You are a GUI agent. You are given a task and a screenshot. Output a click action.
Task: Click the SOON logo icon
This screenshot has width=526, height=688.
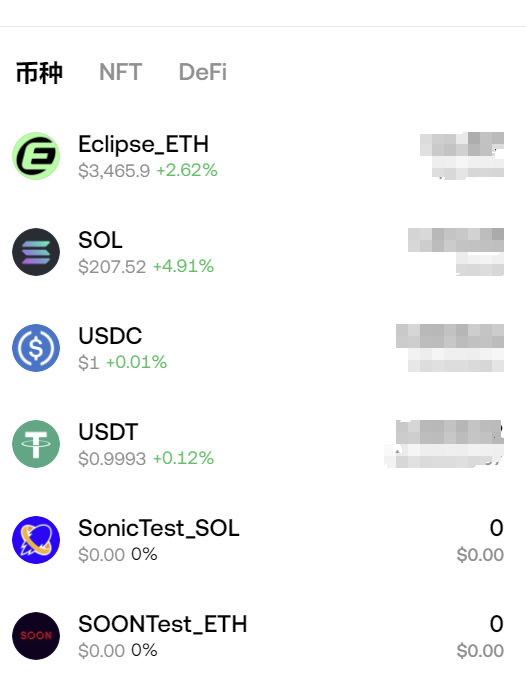click(x=36, y=636)
